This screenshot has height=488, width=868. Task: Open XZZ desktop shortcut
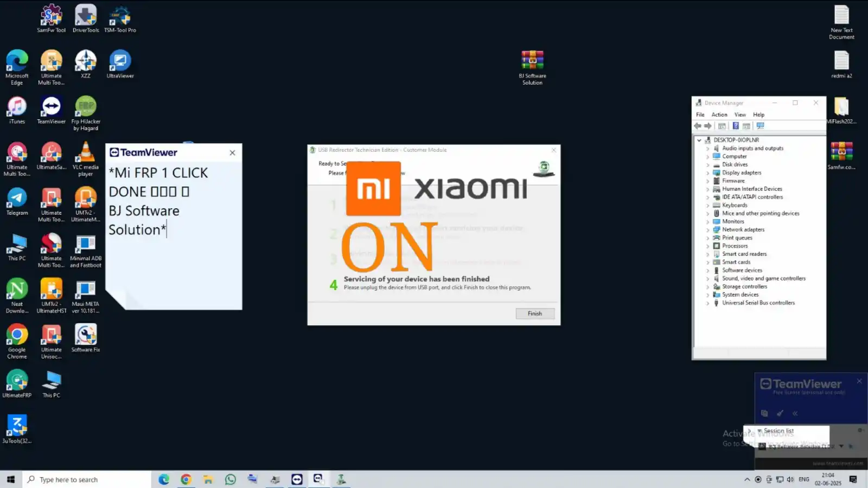pos(86,64)
